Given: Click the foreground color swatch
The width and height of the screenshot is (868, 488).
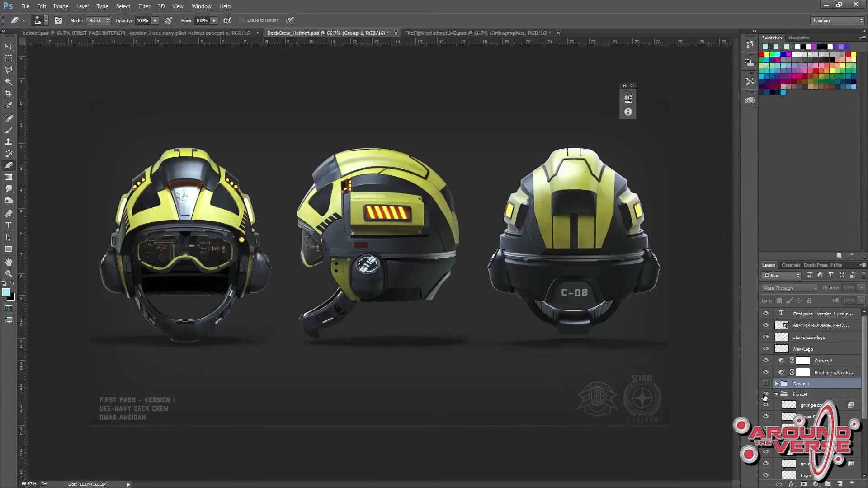Looking at the screenshot, I should click(6, 293).
